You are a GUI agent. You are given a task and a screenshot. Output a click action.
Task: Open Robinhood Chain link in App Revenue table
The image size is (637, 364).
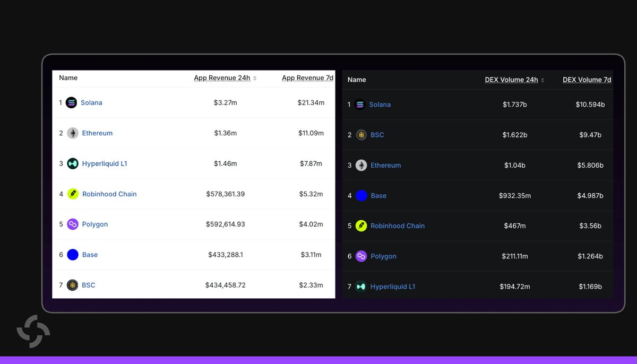109,194
